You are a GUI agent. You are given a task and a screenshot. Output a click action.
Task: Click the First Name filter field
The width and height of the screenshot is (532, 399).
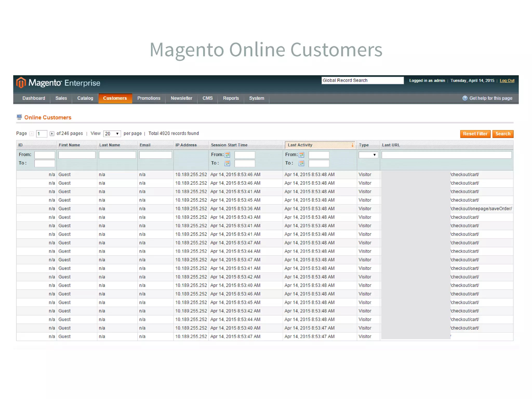[x=77, y=155]
